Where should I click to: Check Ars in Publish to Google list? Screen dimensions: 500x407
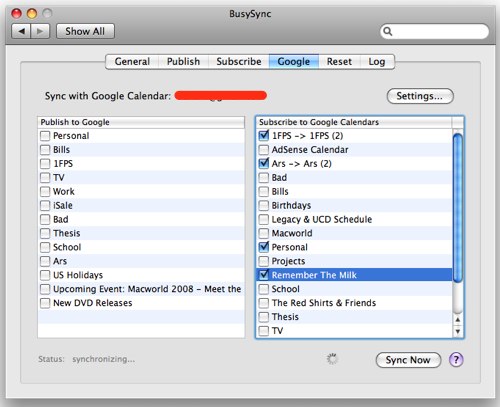point(45,261)
